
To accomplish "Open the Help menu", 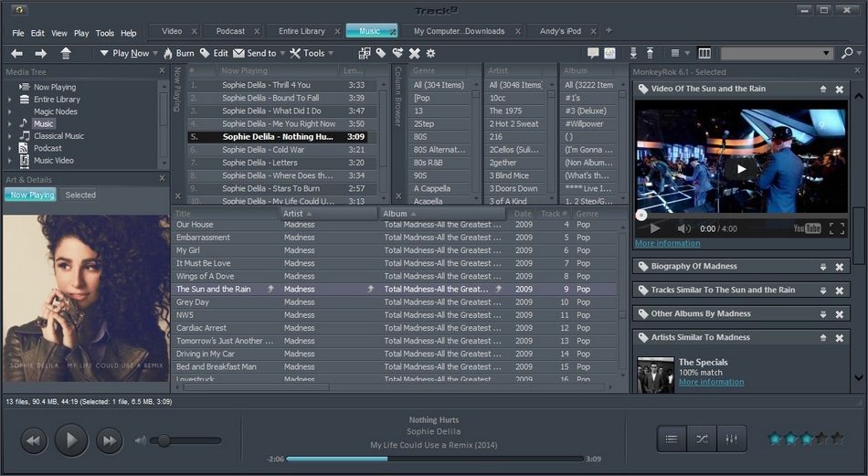I will pyautogui.click(x=129, y=33).
